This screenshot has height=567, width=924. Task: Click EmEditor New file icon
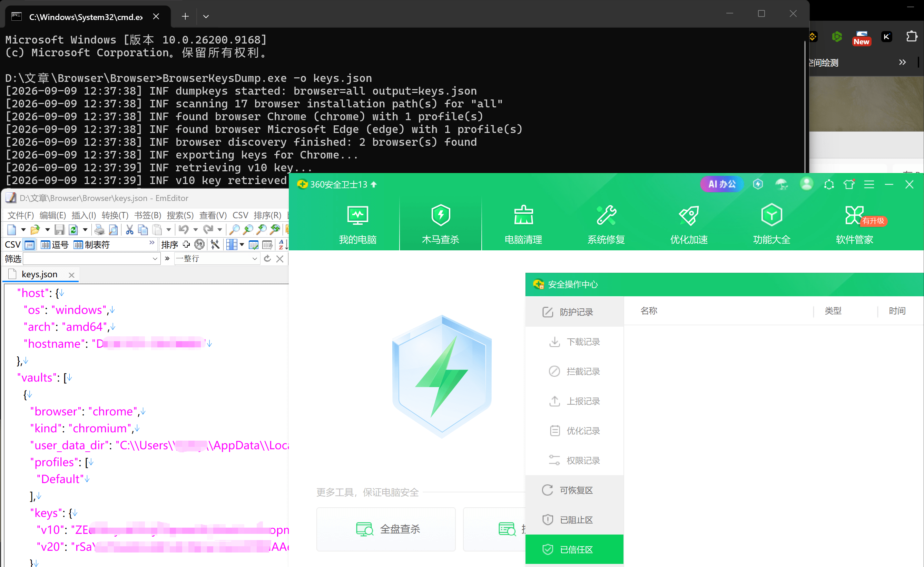(12, 230)
